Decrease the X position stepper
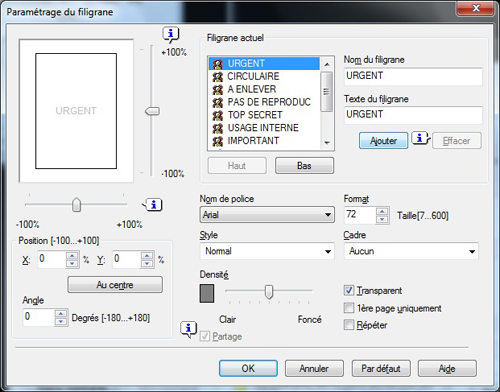Screen dimensions: 500x392 (x=72, y=264)
